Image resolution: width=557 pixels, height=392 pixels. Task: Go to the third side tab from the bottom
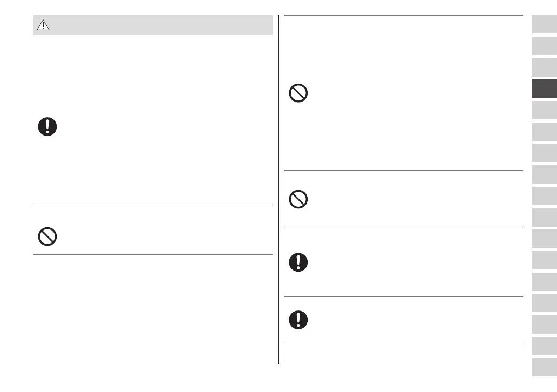pyautogui.click(x=544, y=325)
